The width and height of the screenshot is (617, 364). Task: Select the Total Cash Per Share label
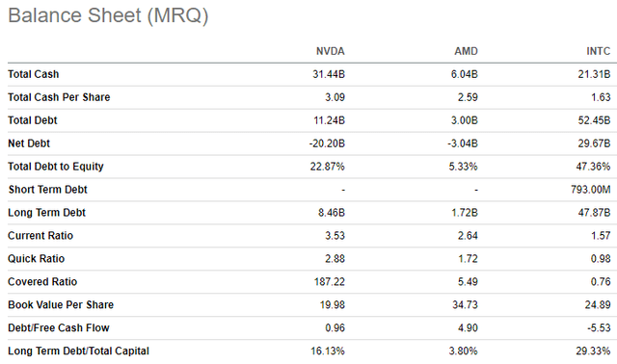[x=59, y=97]
